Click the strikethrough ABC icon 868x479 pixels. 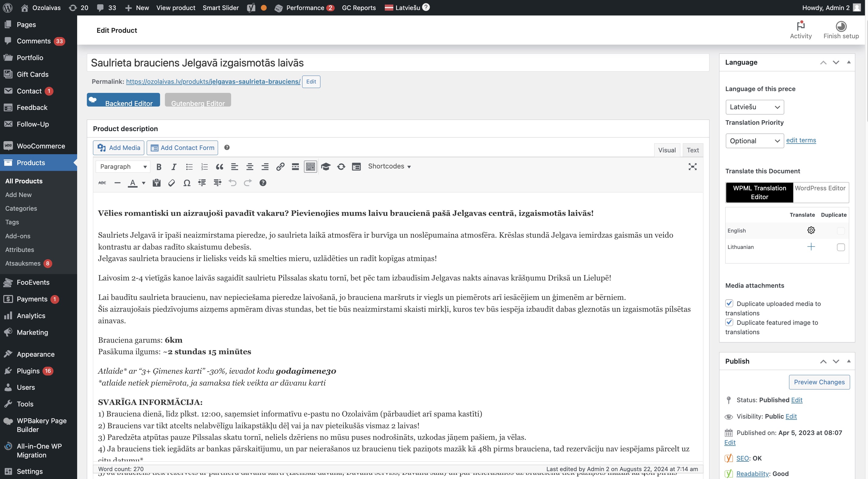(102, 183)
